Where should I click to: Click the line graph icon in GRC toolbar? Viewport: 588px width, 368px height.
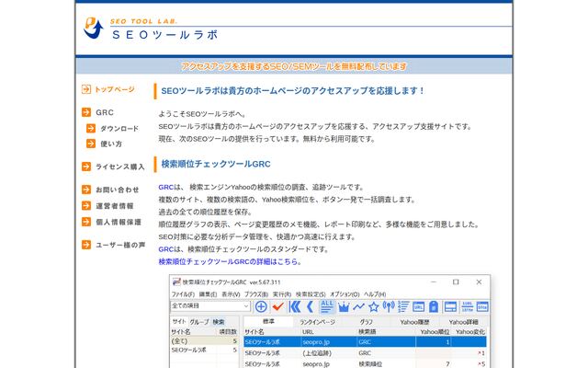coord(358,307)
